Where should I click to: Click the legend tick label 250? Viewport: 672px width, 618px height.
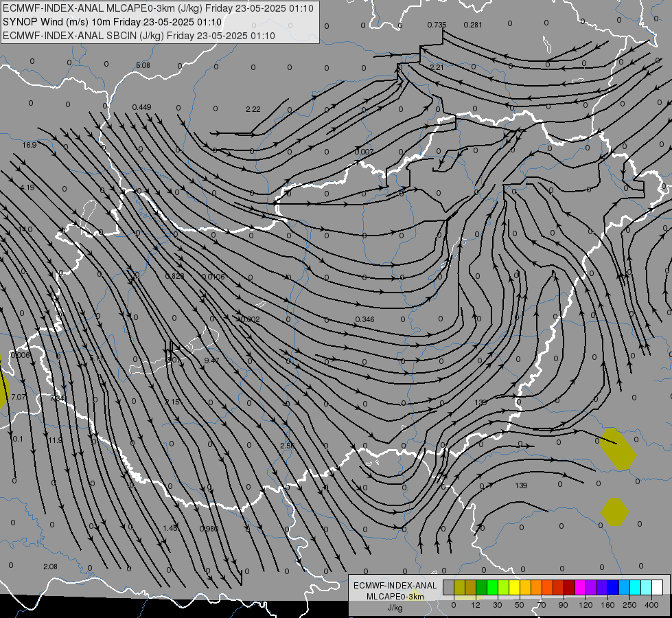pyautogui.click(x=629, y=605)
